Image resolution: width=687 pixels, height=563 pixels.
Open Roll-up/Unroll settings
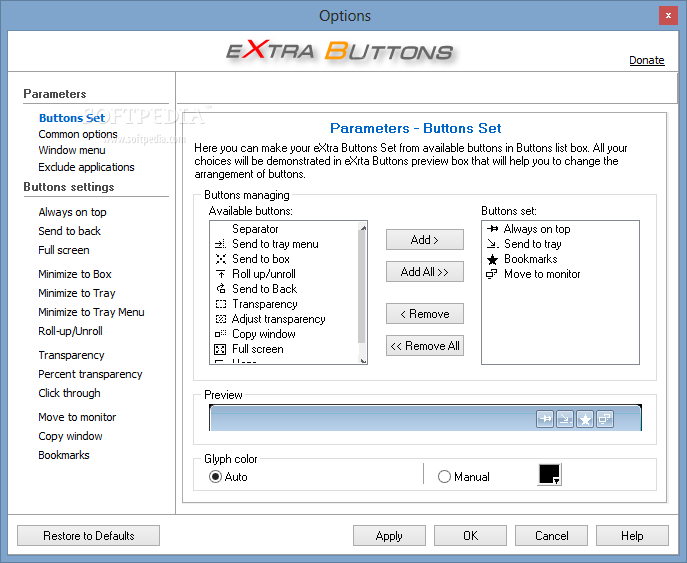(70, 331)
